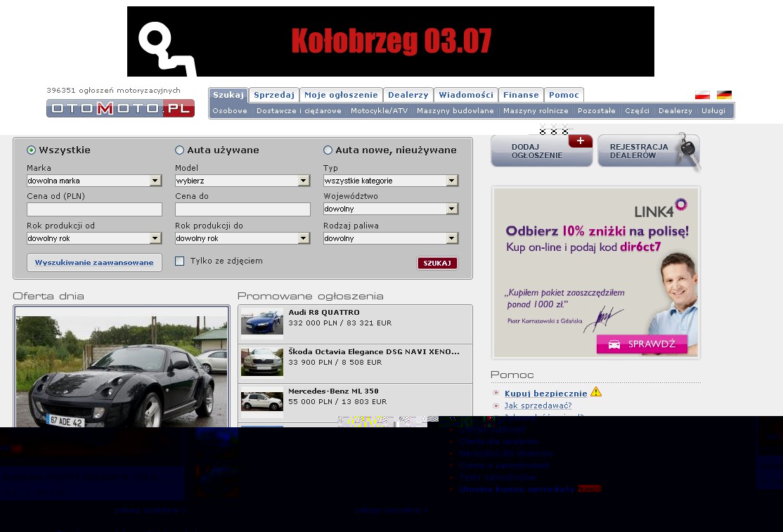Click the Cena od price input field
783x532 pixels.
pos(94,209)
